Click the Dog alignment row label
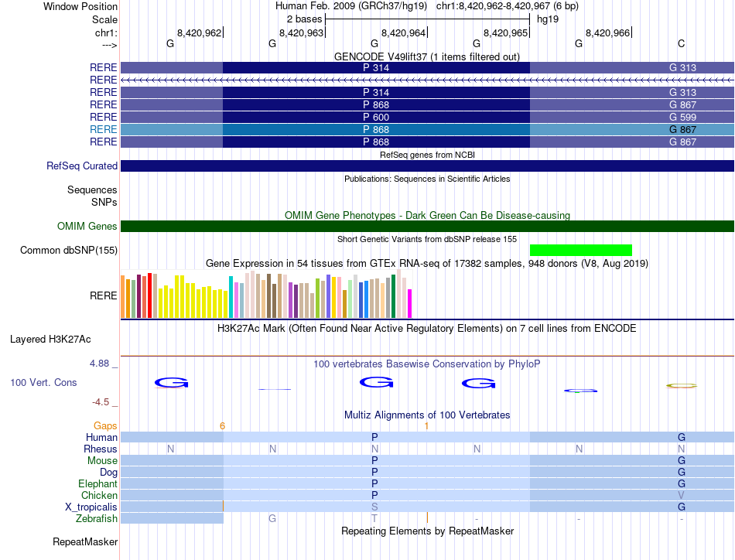This screenshot has height=560, width=735. (x=108, y=473)
